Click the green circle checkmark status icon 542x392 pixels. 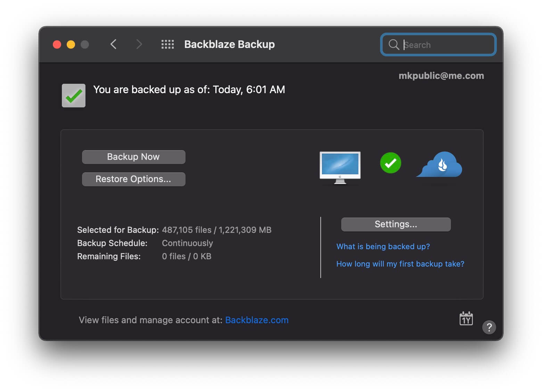(x=391, y=163)
